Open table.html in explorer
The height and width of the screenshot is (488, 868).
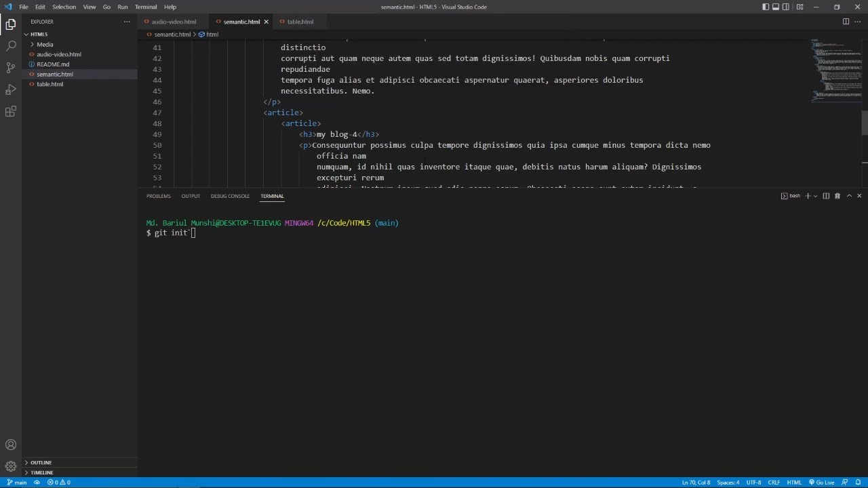pyautogui.click(x=50, y=84)
